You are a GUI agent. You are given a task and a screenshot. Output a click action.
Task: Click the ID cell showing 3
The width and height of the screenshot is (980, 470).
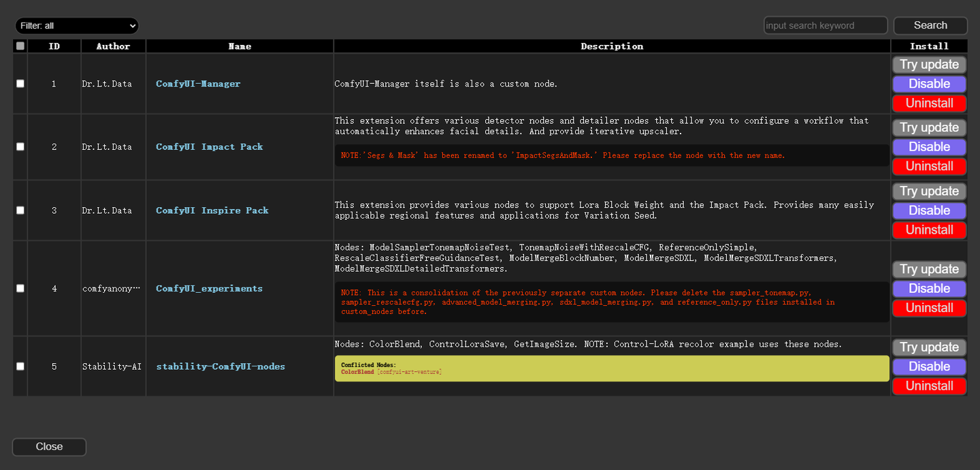point(54,210)
